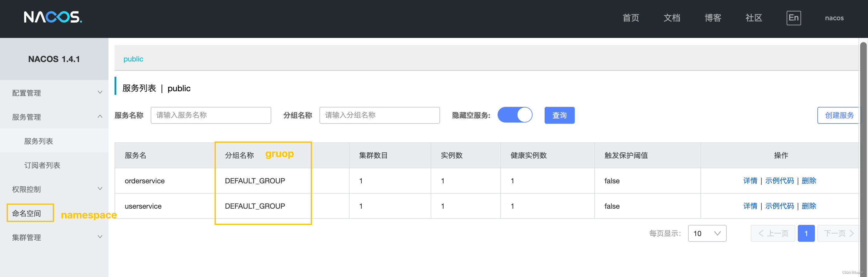This screenshot has height=277, width=868.
Task: Expand the 权限控制 menu chevron
Action: (100, 188)
